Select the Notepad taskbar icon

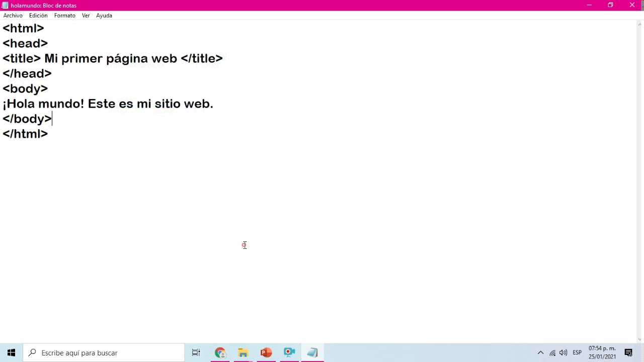pos(312,353)
